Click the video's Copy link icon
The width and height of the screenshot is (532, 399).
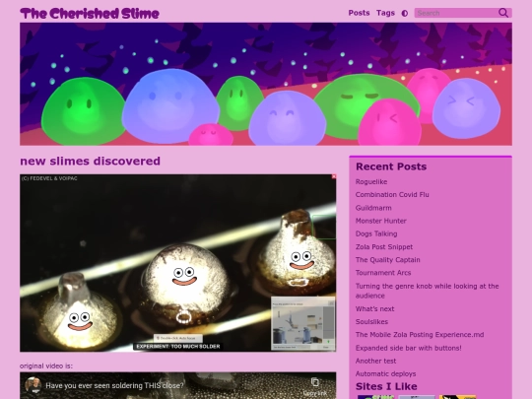click(315, 386)
